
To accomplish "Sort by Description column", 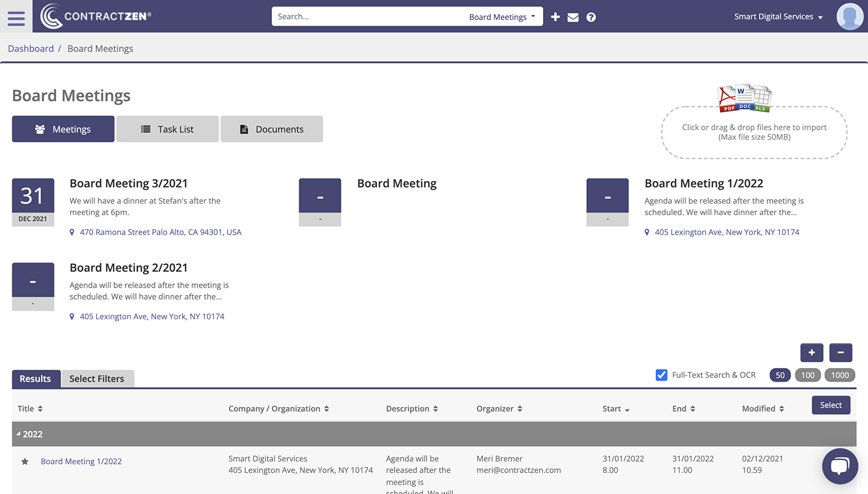I will tap(412, 408).
